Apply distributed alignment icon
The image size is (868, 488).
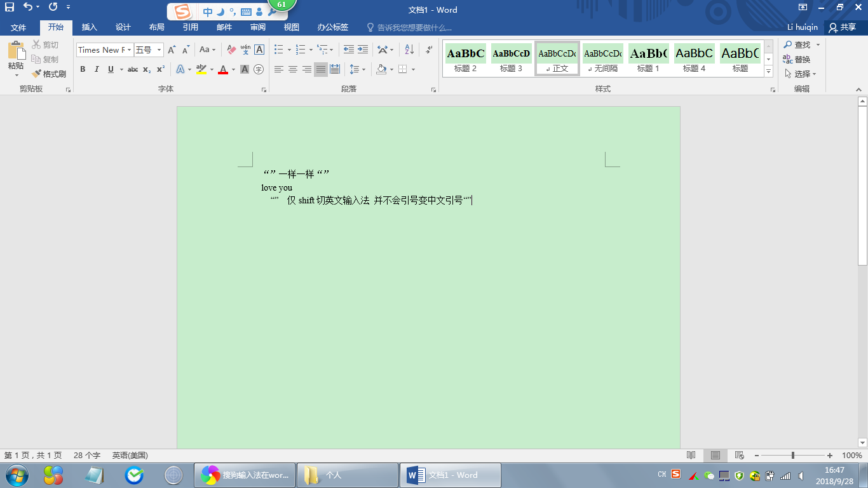pos(335,69)
